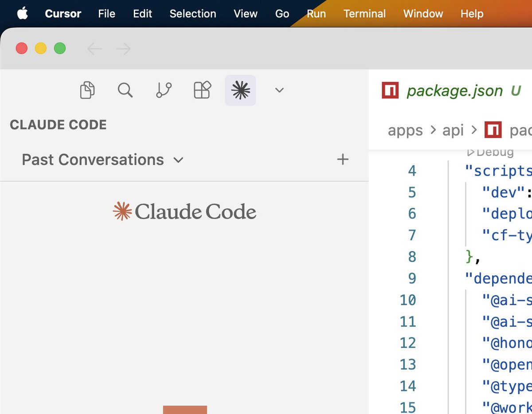532x414 pixels.
Task: Click the "cf-ty" entry on line 7
Action: pyautogui.click(x=507, y=235)
